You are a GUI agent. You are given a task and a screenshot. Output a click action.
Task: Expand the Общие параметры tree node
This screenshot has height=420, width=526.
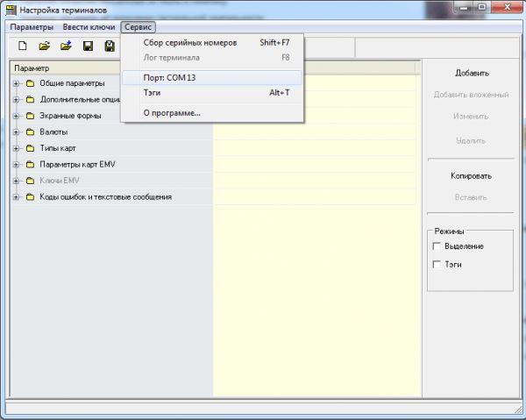click(16, 83)
